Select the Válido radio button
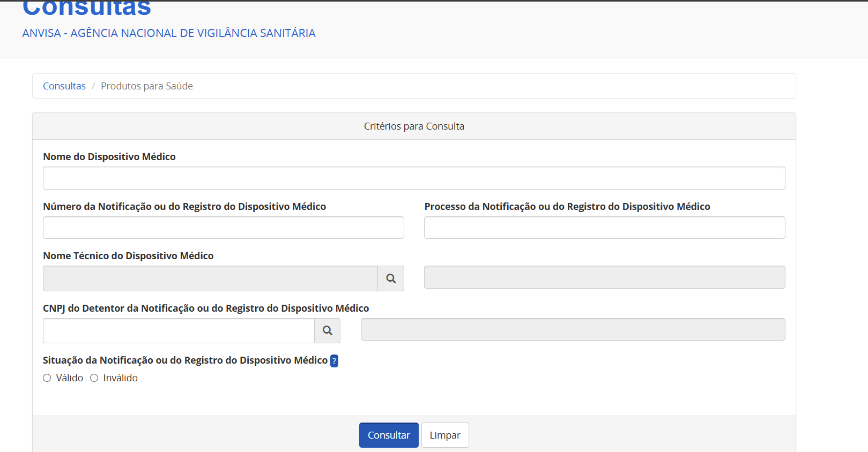Image resolution: width=868 pixels, height=452 pixels. 47,378
